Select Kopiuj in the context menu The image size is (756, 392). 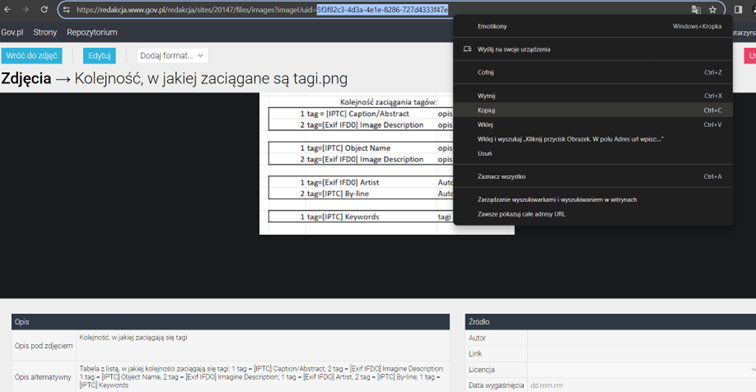pos(593,110)
